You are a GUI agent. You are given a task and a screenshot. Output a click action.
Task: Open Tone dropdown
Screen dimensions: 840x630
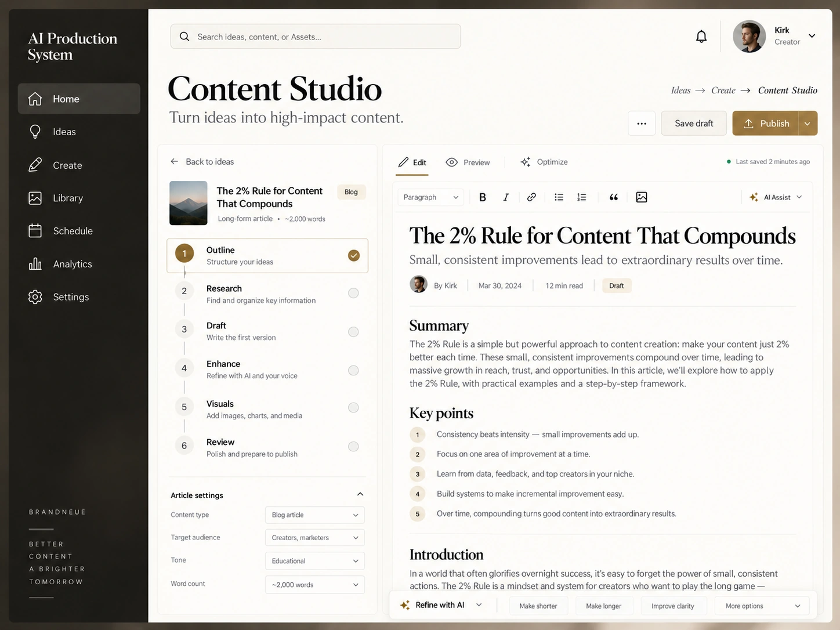[x=315, y=561]
